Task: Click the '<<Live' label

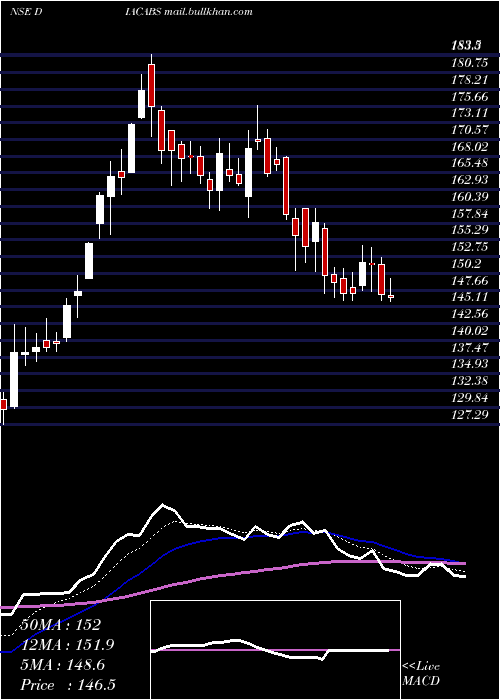Action: 421,667
